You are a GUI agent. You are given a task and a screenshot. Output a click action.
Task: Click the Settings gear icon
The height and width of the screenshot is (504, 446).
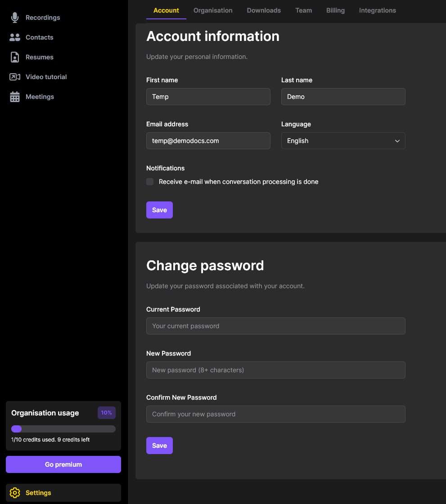(x=15, y=493)
